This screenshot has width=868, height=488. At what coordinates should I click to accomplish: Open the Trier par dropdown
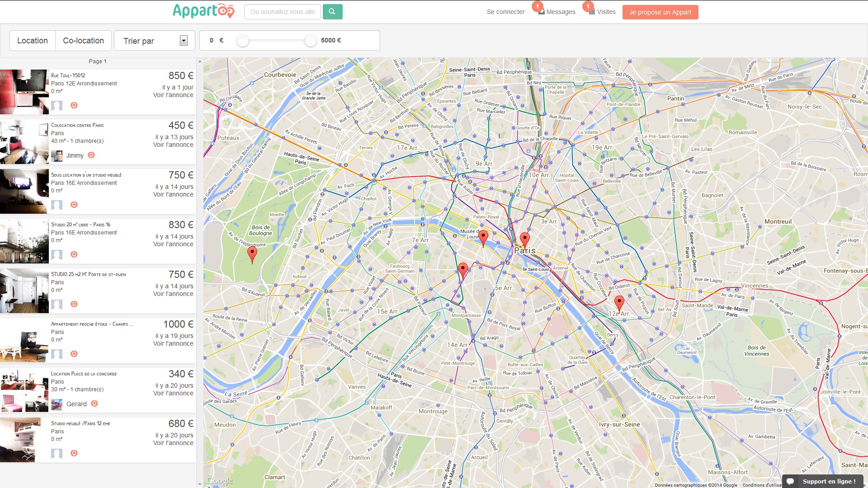[155, 41]
